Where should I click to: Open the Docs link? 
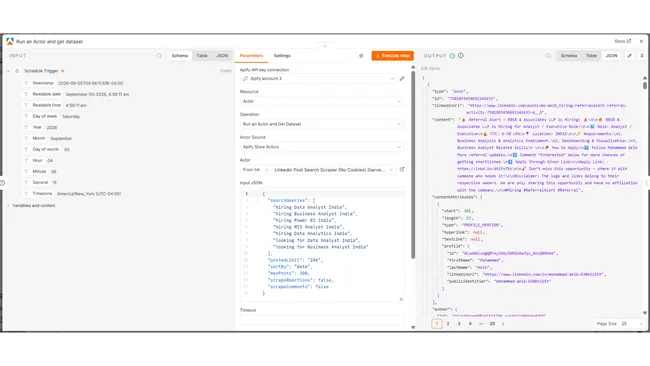[622, 41]
